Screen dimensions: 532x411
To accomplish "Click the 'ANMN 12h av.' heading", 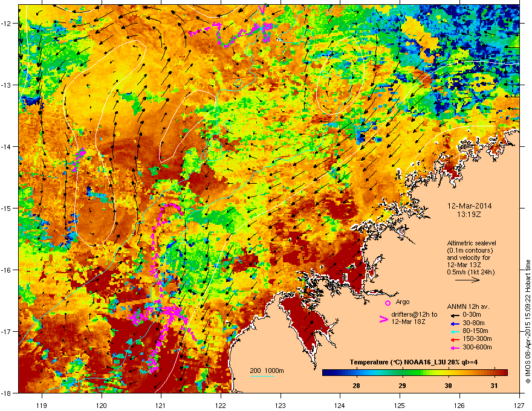I will click(x=468, y=306).
